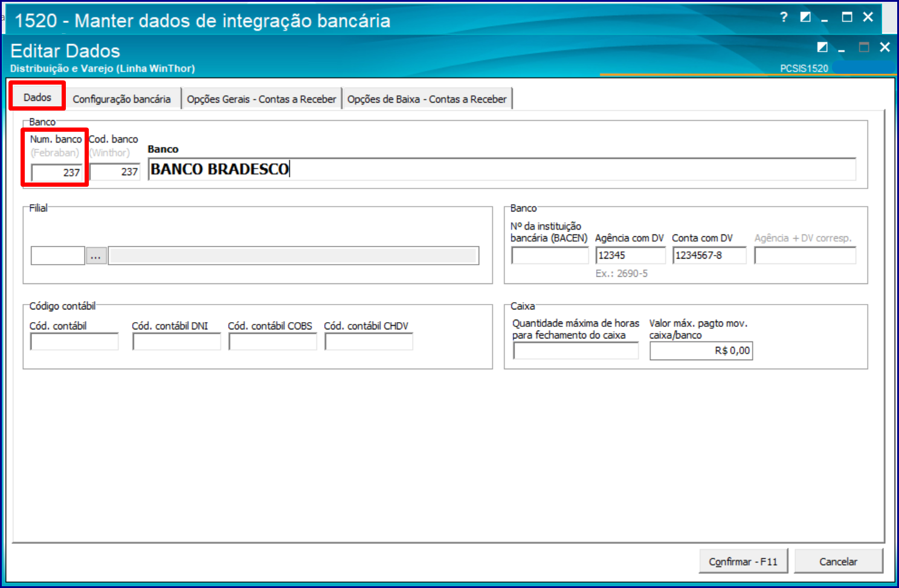Screen dimensions: 899x588
Task: Open Filial lookup ellipsis button
Action: tap(96, 256)
